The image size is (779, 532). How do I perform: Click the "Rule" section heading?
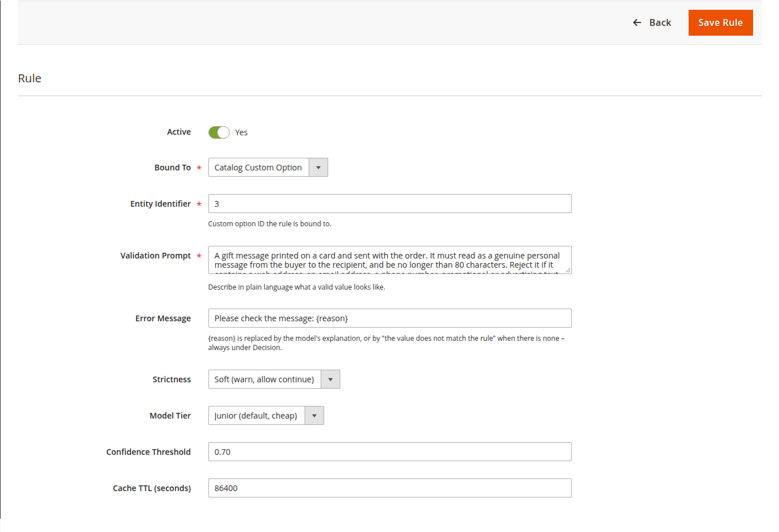(x=29, y=78)
